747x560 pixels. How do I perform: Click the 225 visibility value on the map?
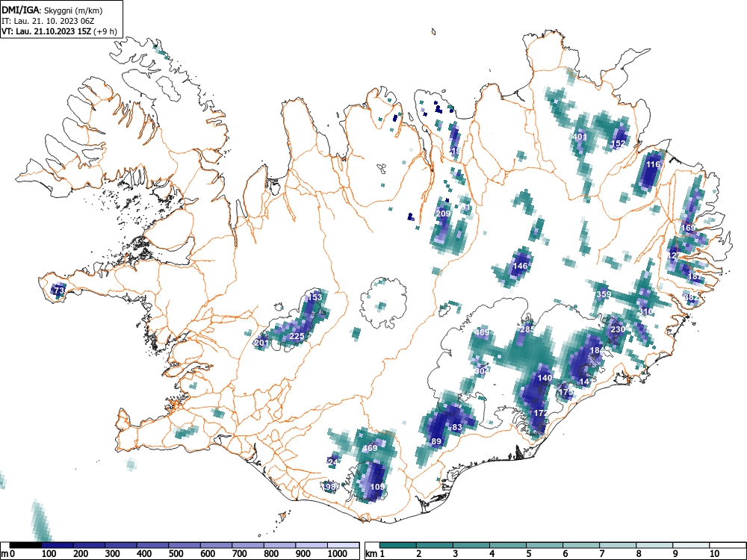297,336
